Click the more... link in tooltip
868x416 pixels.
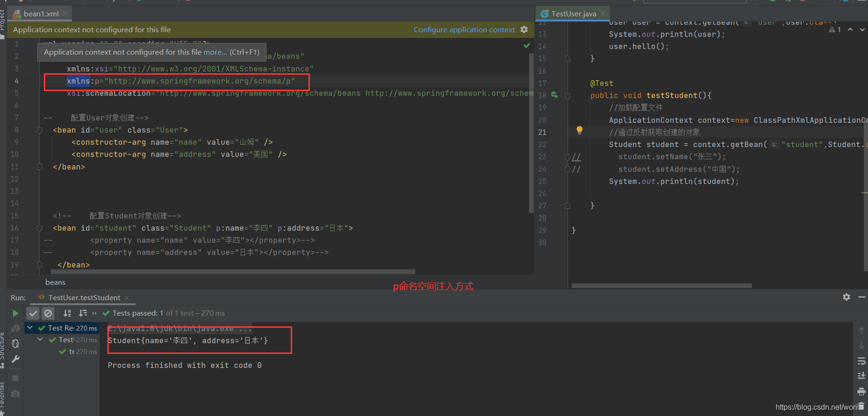215,52
